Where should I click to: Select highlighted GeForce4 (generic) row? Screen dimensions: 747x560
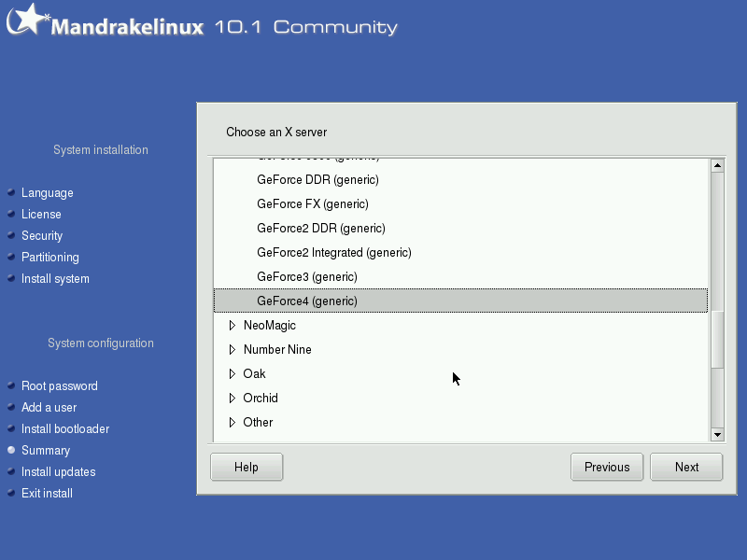click(460, 301)
